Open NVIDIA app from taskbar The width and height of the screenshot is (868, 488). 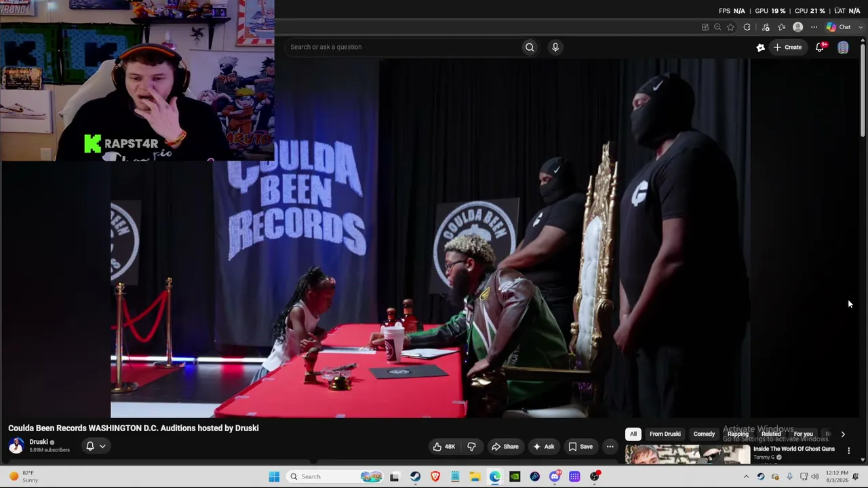[x=515, y=476]
